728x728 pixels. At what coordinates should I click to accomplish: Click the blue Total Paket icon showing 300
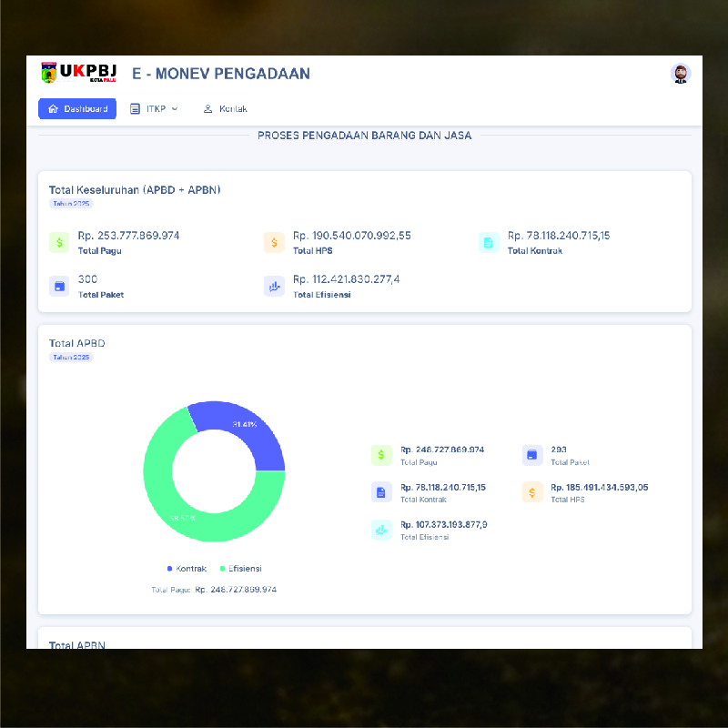59,286
